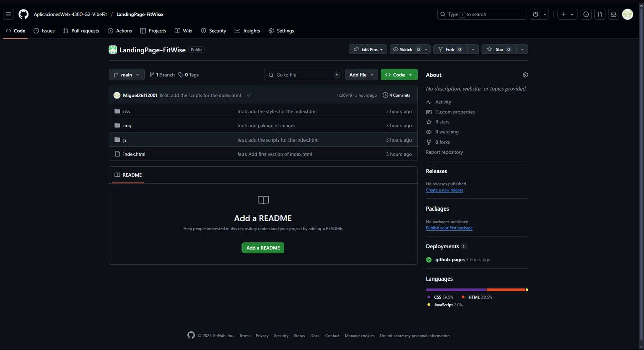Click the orange HTML segment in languages bar
The height and width of the screenshot is (350, 644).
506,290
